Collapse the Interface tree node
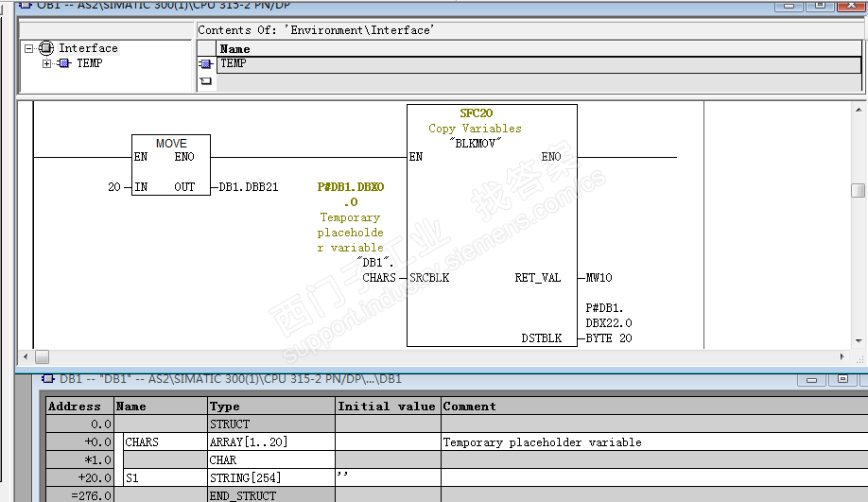Image resolution: width=868 pixels, height=502 pixels. (x=29, y=48)
